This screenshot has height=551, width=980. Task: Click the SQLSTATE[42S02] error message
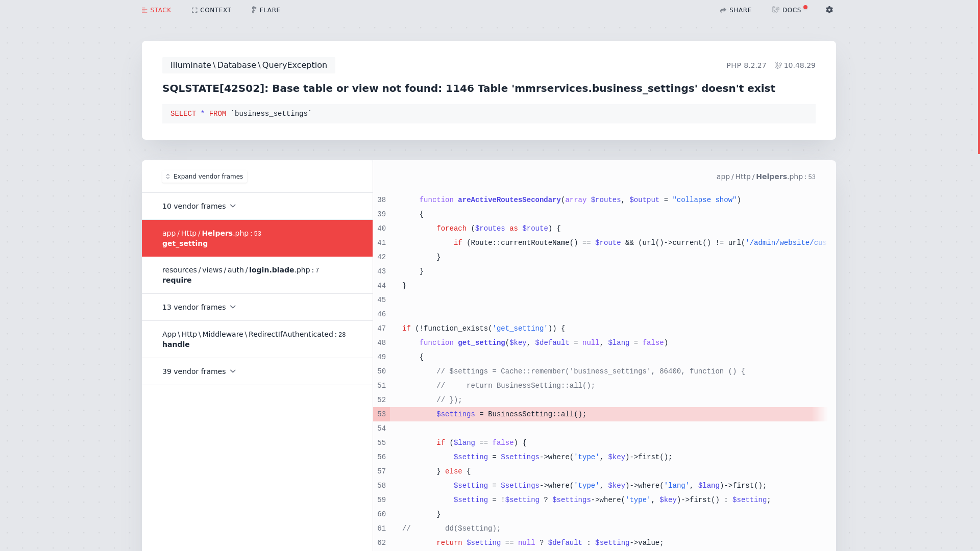click(x=469, y=88)
